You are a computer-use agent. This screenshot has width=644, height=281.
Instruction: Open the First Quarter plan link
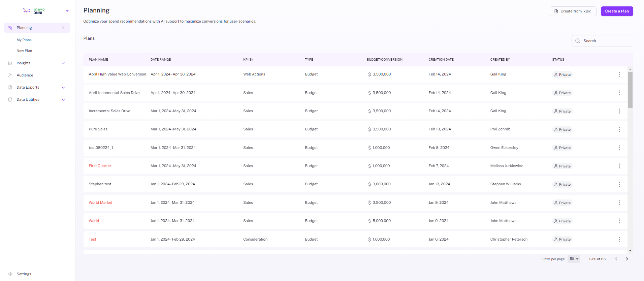[100, 166]
